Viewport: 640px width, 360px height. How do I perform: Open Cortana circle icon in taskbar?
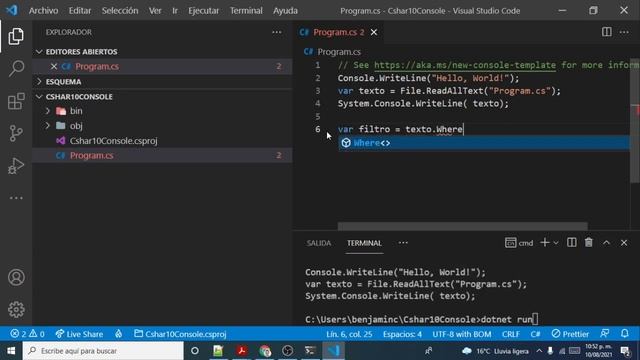pyautogui.click(x=195, y=351)
